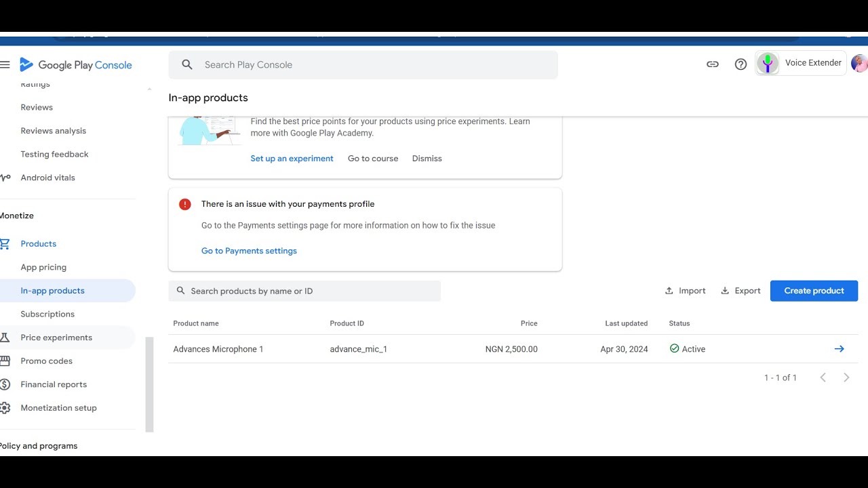
Task: Open Monetization setup page
Action: coord(58,408)
